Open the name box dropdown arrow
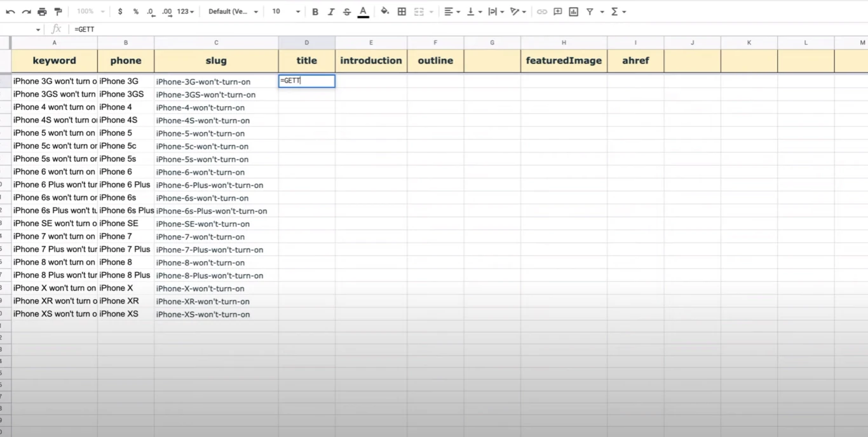Viewport: 868px width, 437px height. [x=38, y=30]
